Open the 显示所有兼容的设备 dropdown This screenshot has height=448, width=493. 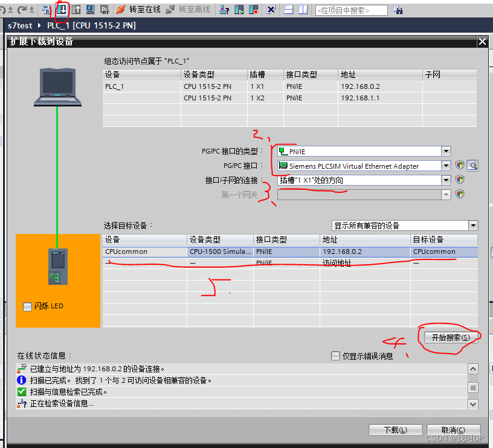(x=473, y=226)
